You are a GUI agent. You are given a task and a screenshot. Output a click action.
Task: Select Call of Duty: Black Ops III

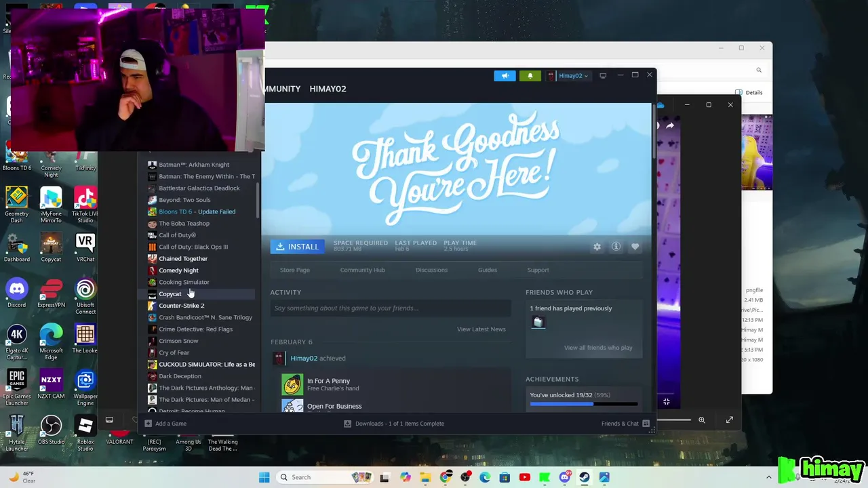click(x=193, y=247)
